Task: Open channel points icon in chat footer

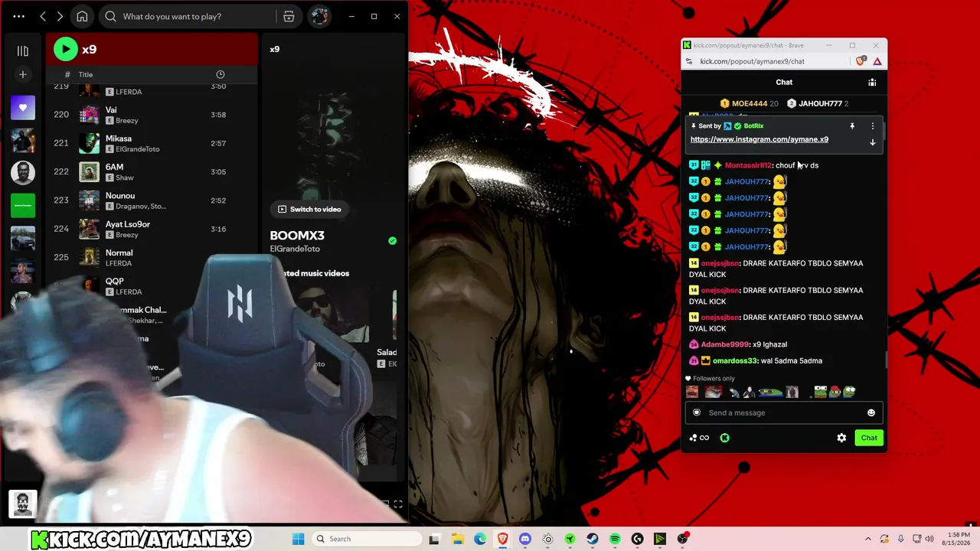Action: [x=699, y=438]
